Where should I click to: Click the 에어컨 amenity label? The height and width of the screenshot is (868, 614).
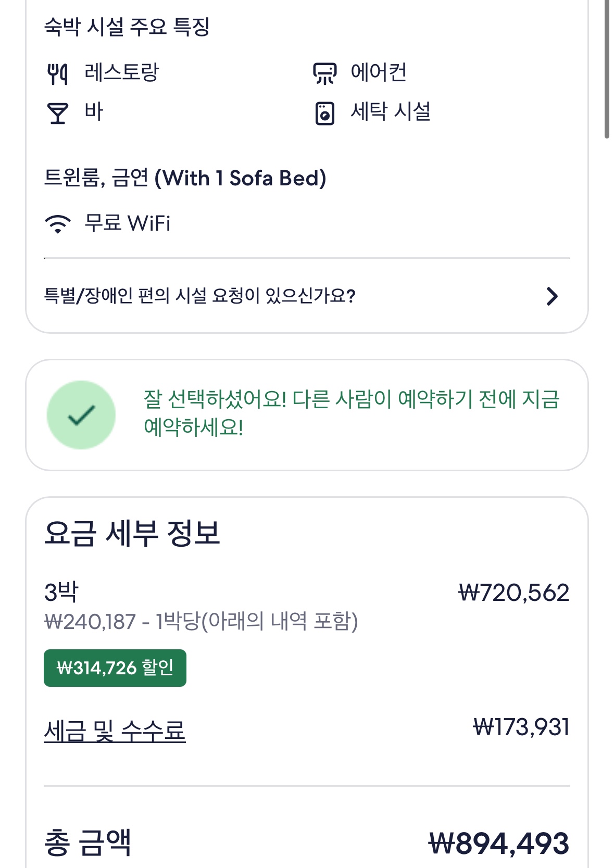379,72
